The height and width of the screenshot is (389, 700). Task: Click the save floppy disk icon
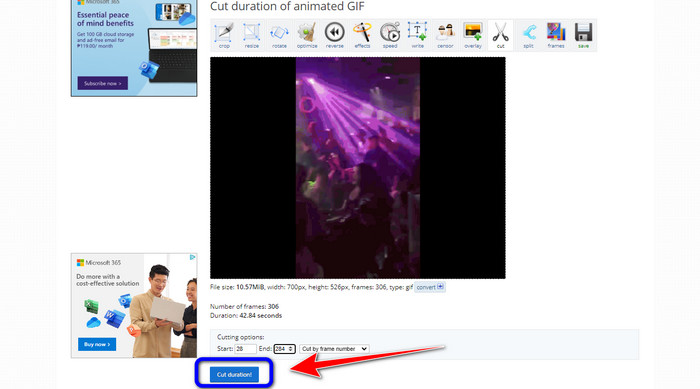(583, 35)
